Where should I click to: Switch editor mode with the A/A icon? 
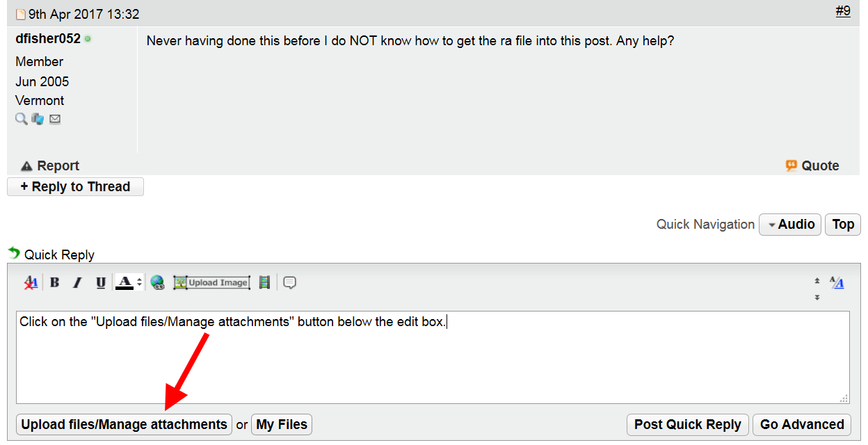click(837, 282)
